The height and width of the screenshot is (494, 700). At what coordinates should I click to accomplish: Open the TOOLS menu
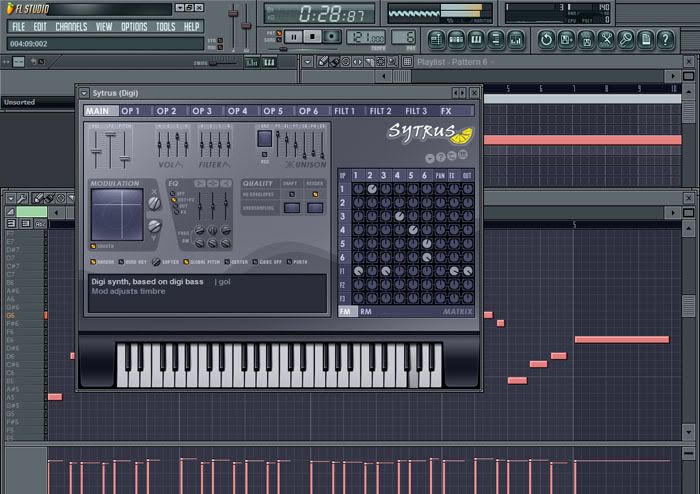click(x=166, y=27)
